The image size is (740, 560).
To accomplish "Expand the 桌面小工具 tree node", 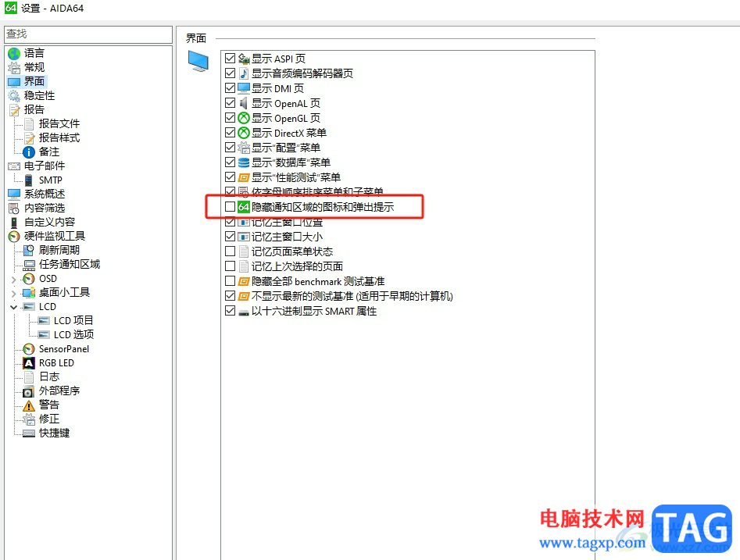I will (x=14, y=294).
